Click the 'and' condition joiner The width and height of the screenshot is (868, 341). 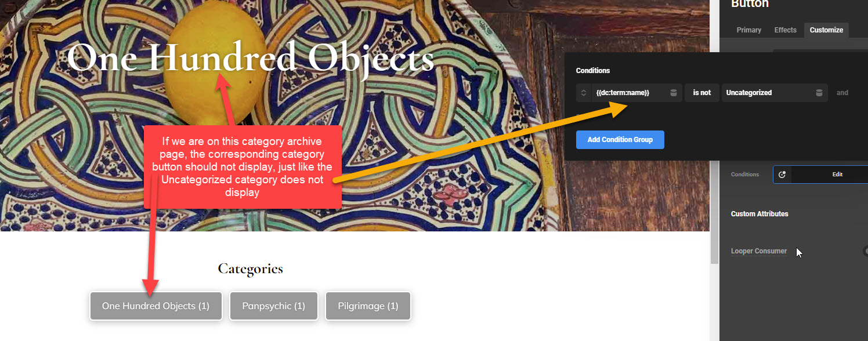[842, 93]
